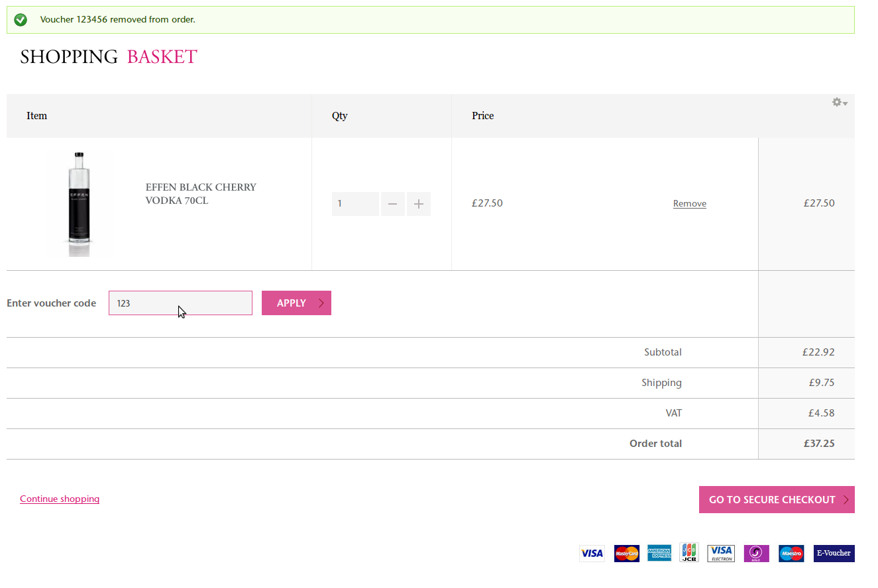The image size is (878, 588).
Task: Click the VAT amount £4.58
Action: click(x=821, y=413)
